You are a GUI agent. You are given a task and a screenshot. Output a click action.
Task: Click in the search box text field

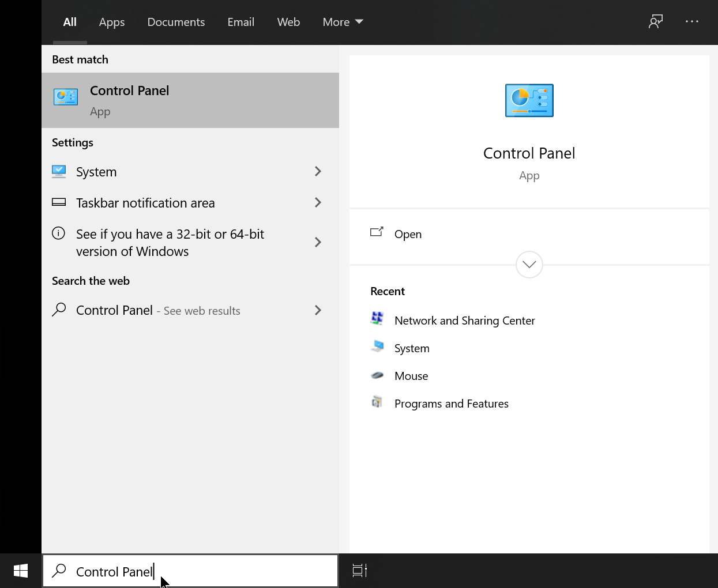point(190,571)
